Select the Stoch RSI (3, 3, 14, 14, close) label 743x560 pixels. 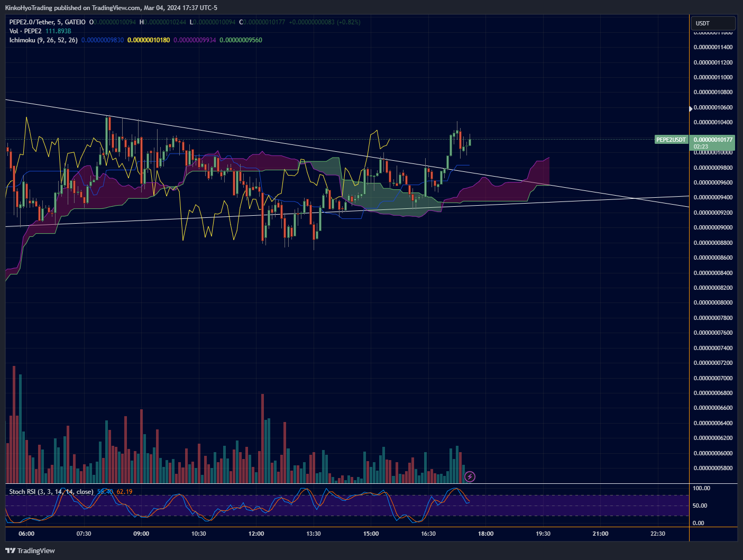pos(51,492)
